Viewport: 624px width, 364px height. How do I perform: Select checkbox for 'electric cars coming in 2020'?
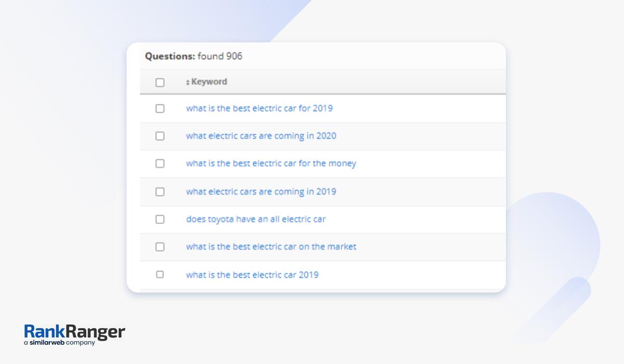[x=160, y=136]
